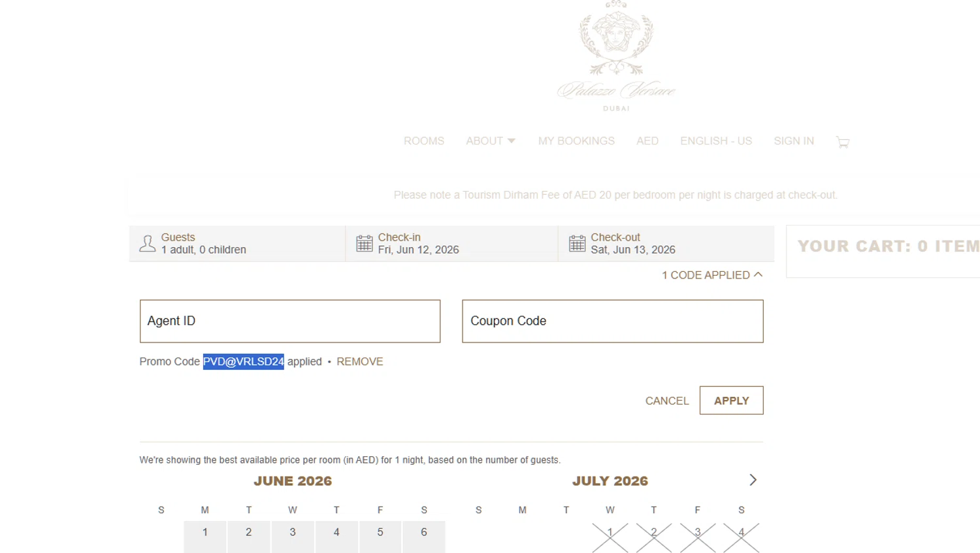Click crossed-out July 2 date
This screenshot has width=980, height=553.
654,537
